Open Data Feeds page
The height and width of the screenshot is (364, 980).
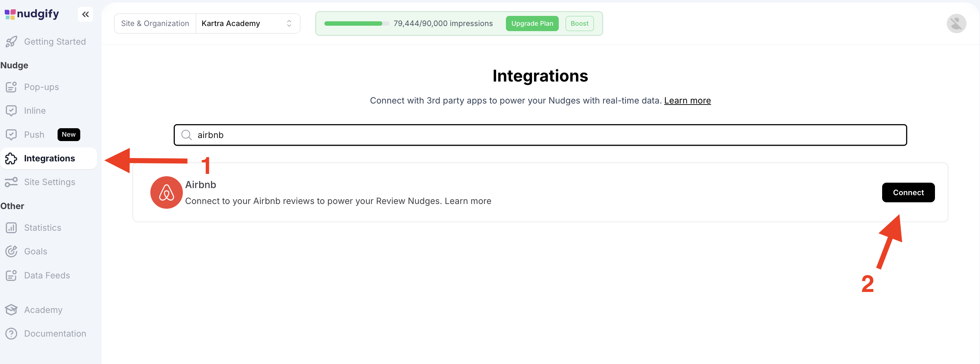(47, 275)
